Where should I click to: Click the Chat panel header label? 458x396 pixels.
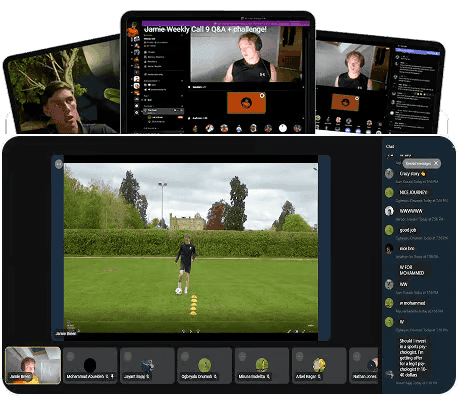tap(390, 146)
